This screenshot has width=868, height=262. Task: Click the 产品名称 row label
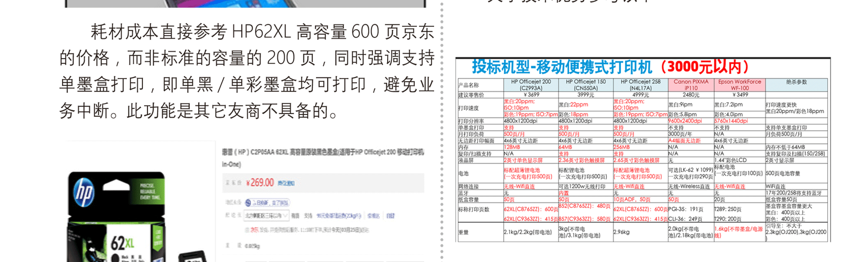[469, 85]
